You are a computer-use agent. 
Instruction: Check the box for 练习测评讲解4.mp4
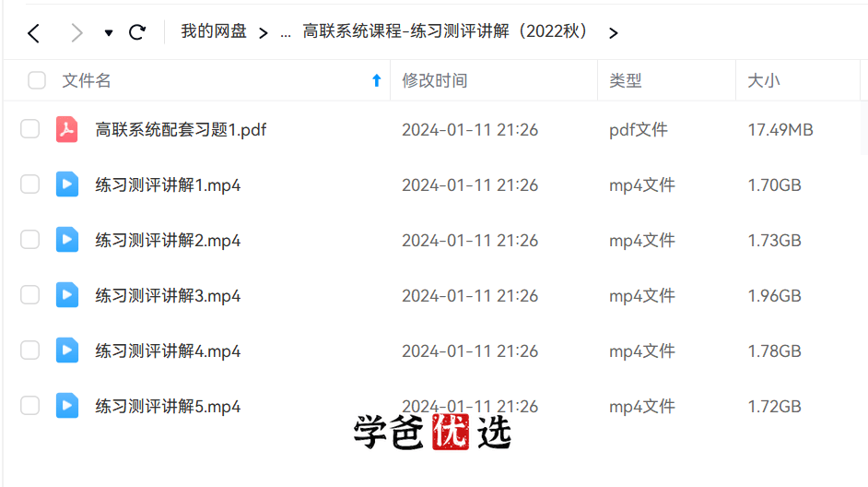pos(29,350)
